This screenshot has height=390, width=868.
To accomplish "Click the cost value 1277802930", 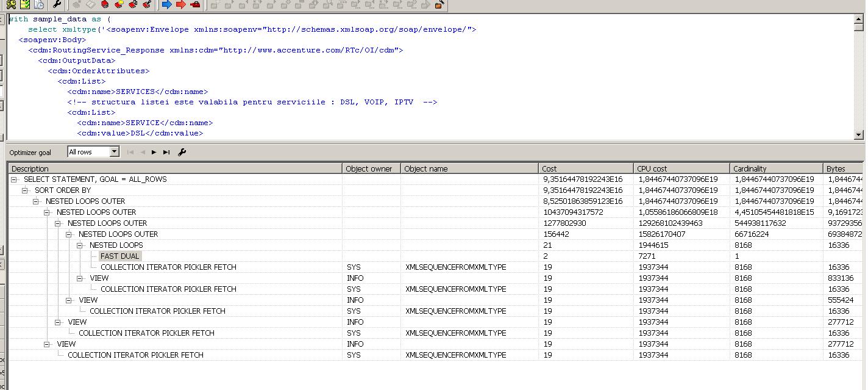I will tap(564, 223).
